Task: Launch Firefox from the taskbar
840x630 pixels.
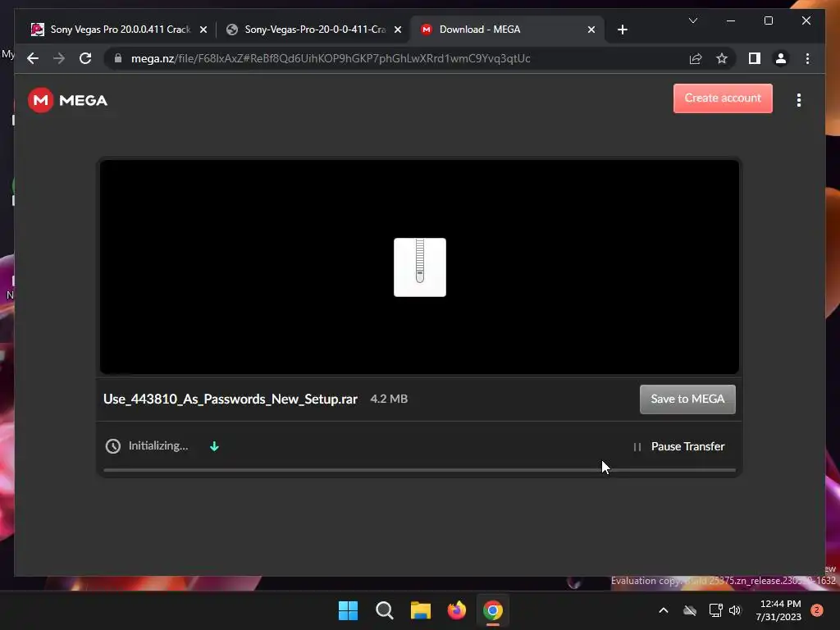Action: (456, 610)
